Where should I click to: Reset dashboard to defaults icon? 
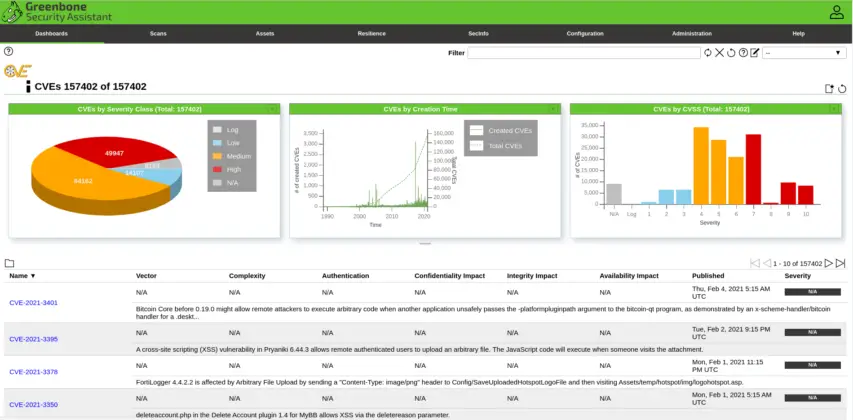(842, 88)
